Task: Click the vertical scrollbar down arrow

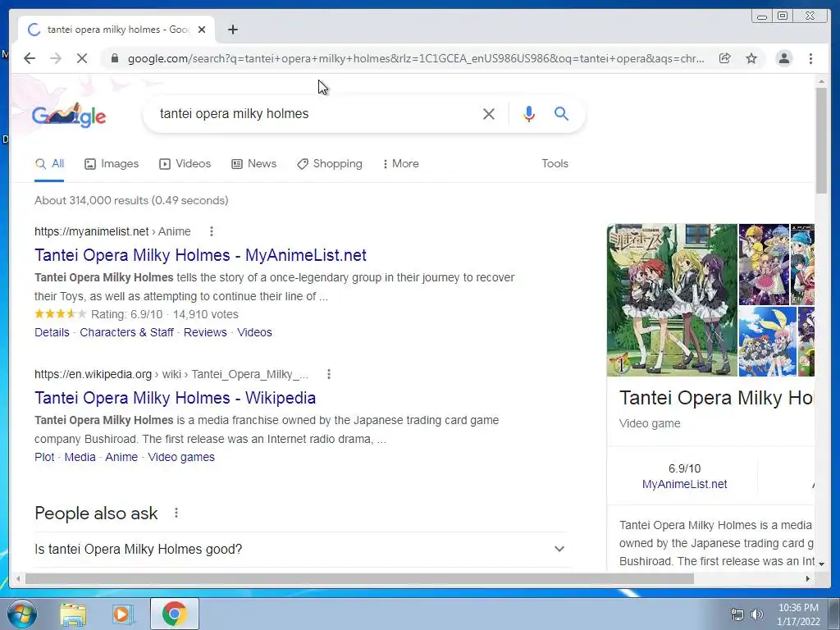Action: pyautogui.click(x=821, y=564)
